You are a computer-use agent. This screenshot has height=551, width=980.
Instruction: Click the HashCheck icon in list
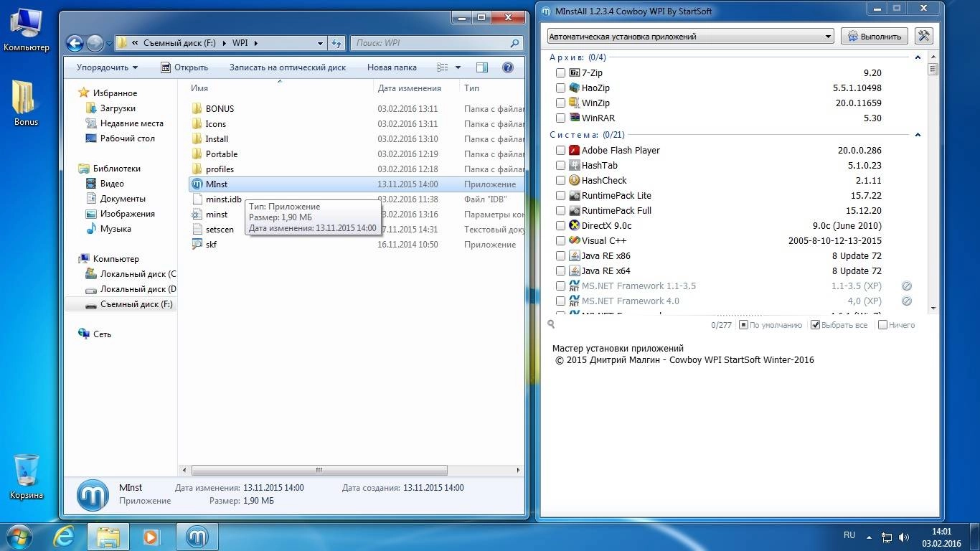click(x=575, y=180)
